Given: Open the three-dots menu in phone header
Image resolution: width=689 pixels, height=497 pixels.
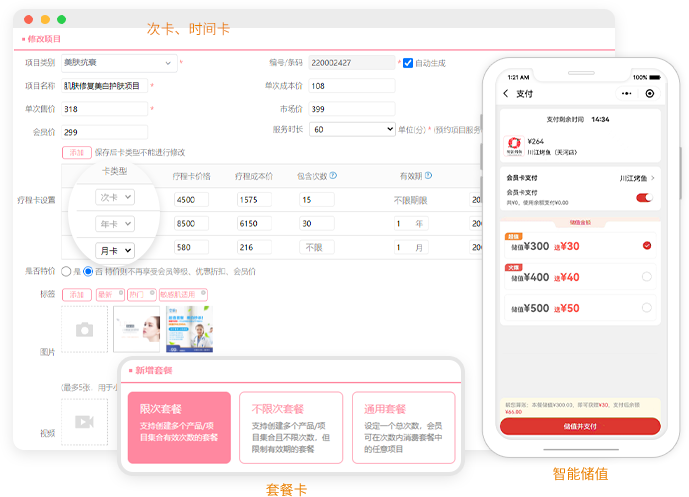Looking at the screenshot, I should tap(624, 94).
